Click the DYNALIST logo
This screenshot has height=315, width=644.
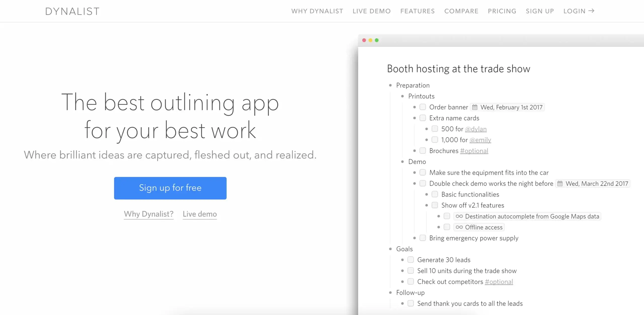point(72,11)
